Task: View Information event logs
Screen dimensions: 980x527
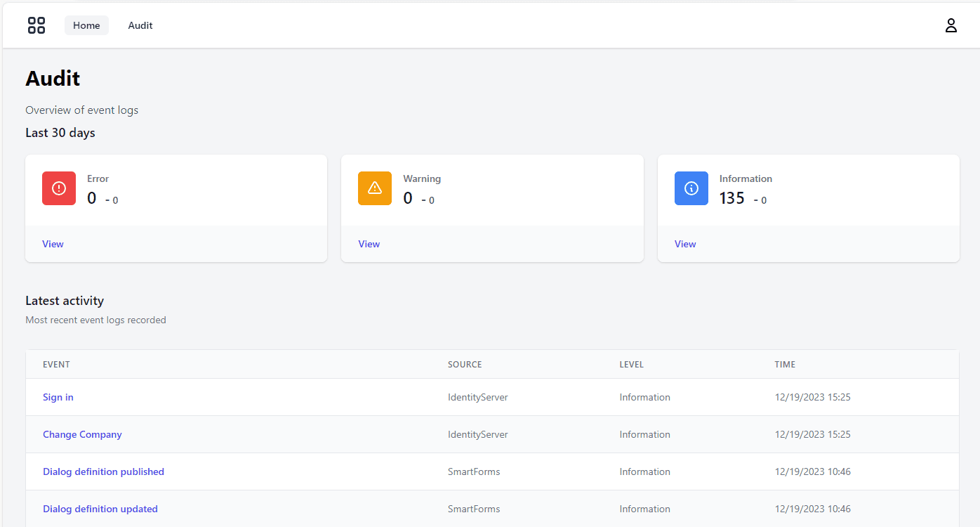Action: coord(685,244)
